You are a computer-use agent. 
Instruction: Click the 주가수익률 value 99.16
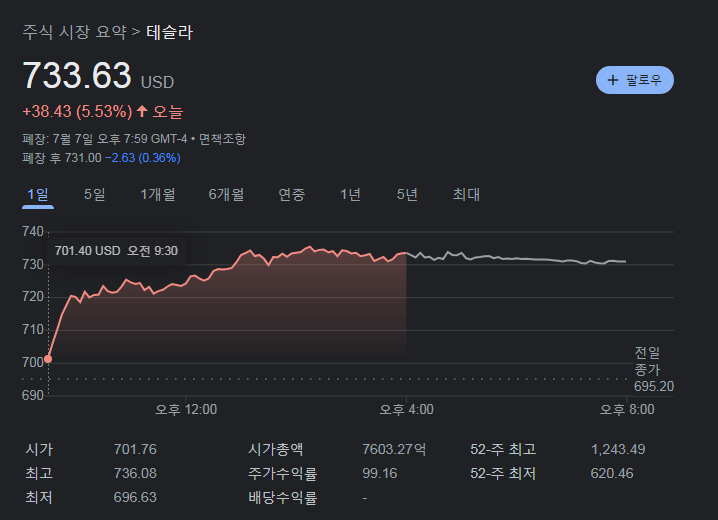coord(380,473)
